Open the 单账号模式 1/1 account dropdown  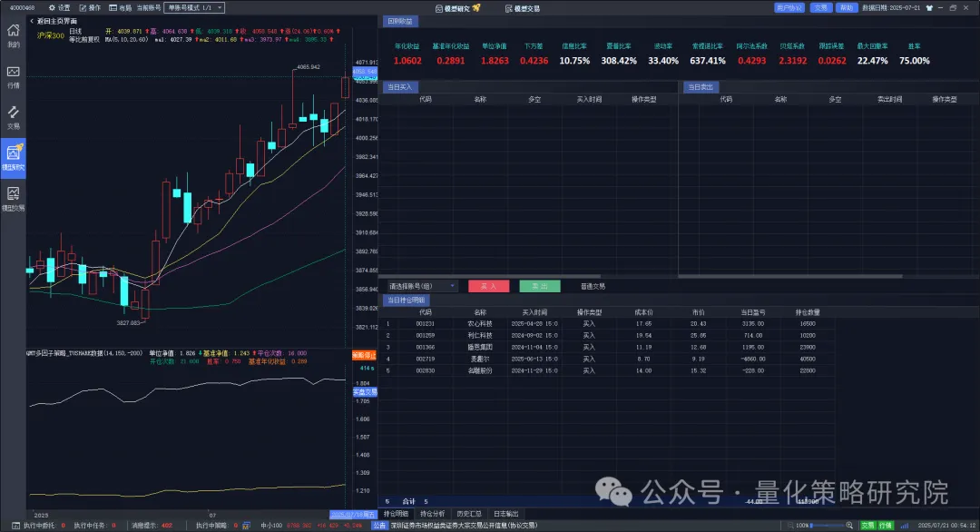coord(194,8)
